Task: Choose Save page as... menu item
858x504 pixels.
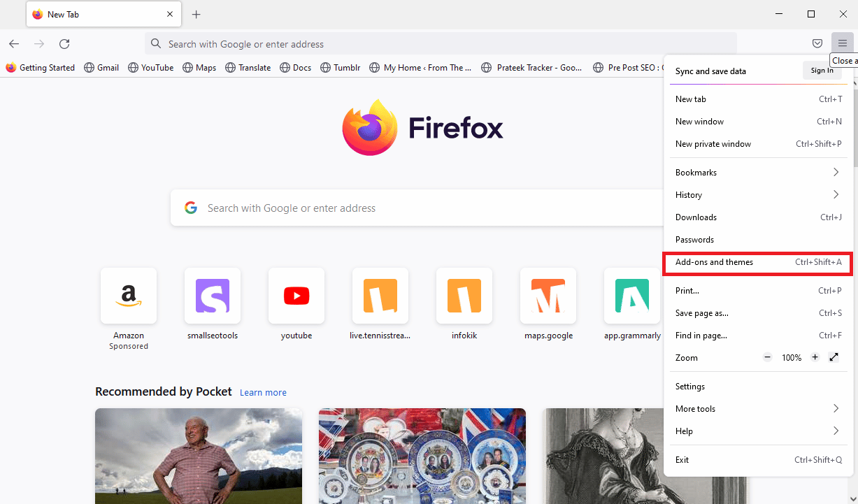Action: pyautogui.click(x=758, y=312)
